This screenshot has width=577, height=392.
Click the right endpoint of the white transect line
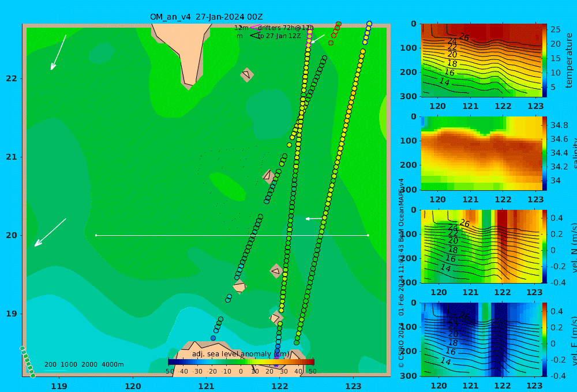[368, 235]
